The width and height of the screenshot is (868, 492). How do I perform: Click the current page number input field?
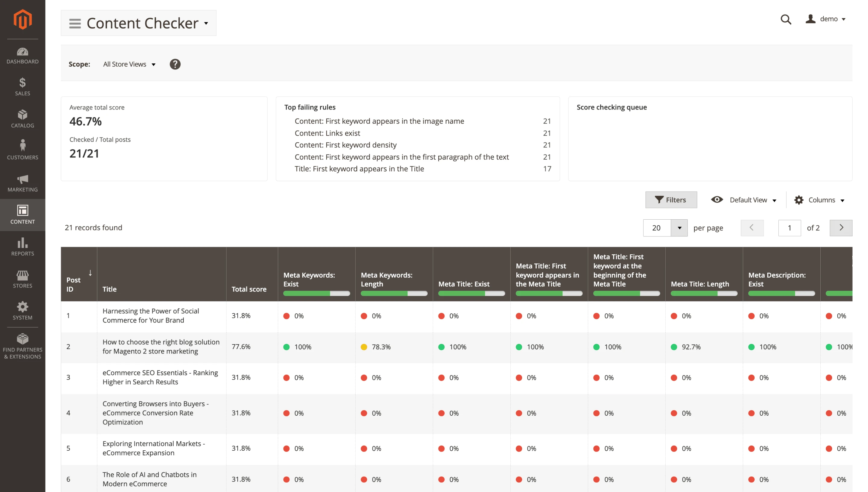(789, 228)
